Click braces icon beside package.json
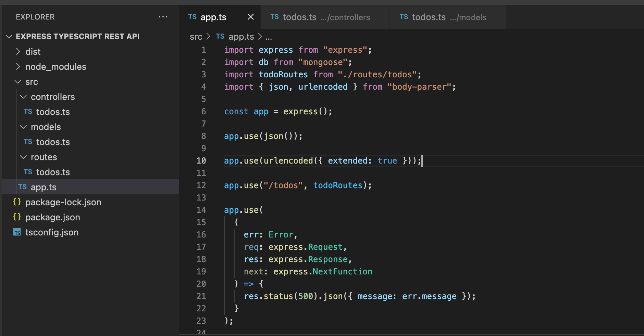This screenshot has height=336, width=644. (x=17, y=217)
